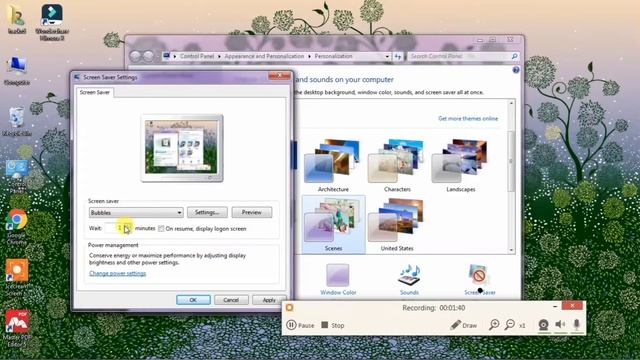This screenshot has height=360, width=640.
Task: Expand the arrow after Control Panel breadcrumb
Action: tap(220, 56)
